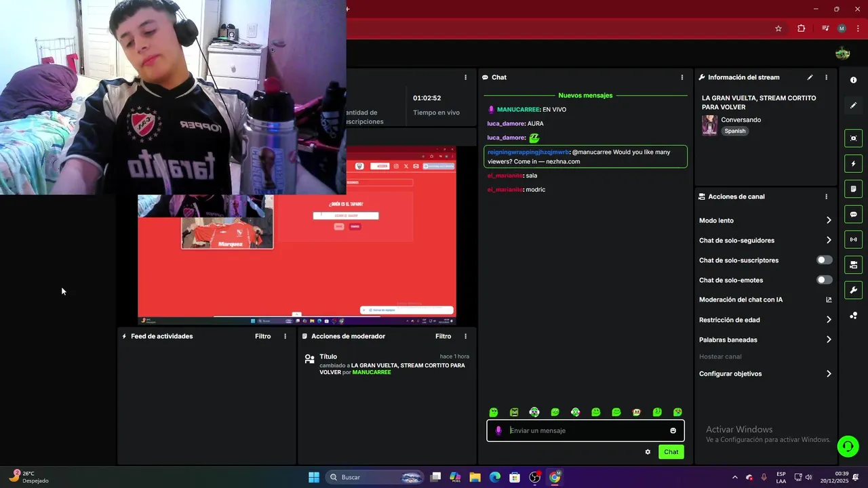Open the stream info circle icon in sidebar
Viewport: 868px width, 488px height.
click(x=853, y=80)
